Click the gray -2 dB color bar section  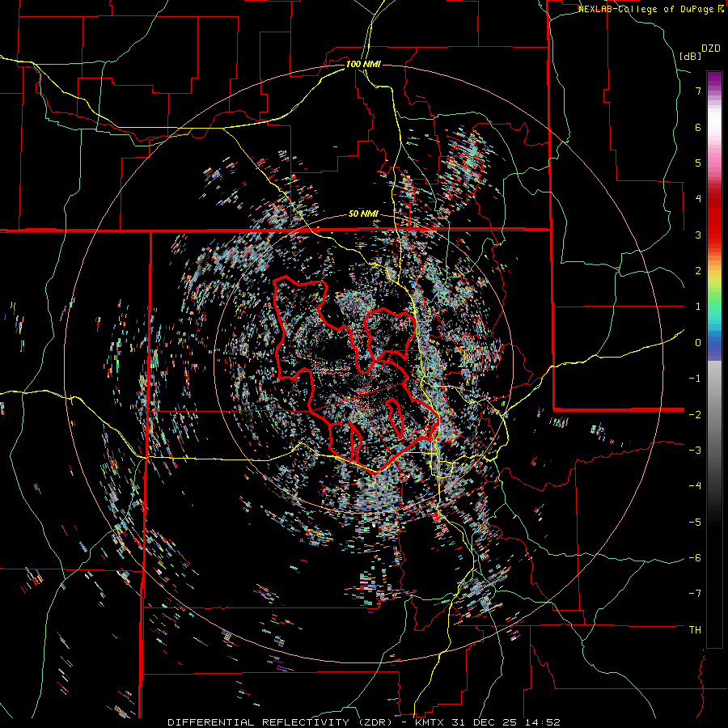click(x=714, y=415)
